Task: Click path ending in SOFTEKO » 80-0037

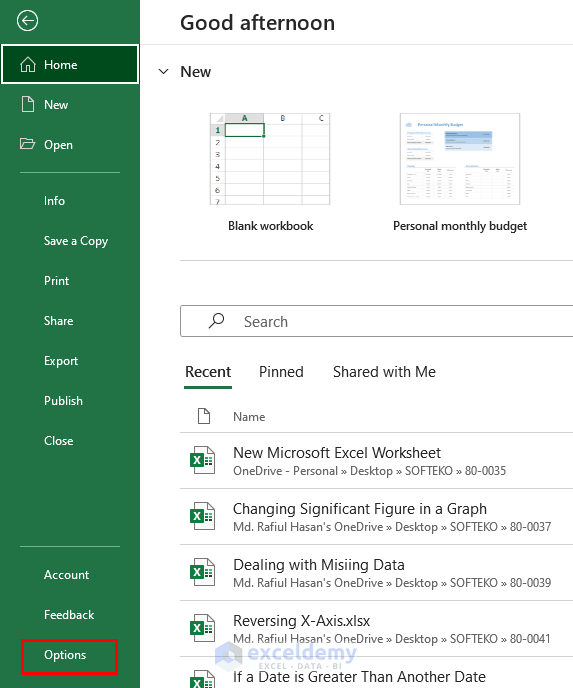Action: (392, 527)
